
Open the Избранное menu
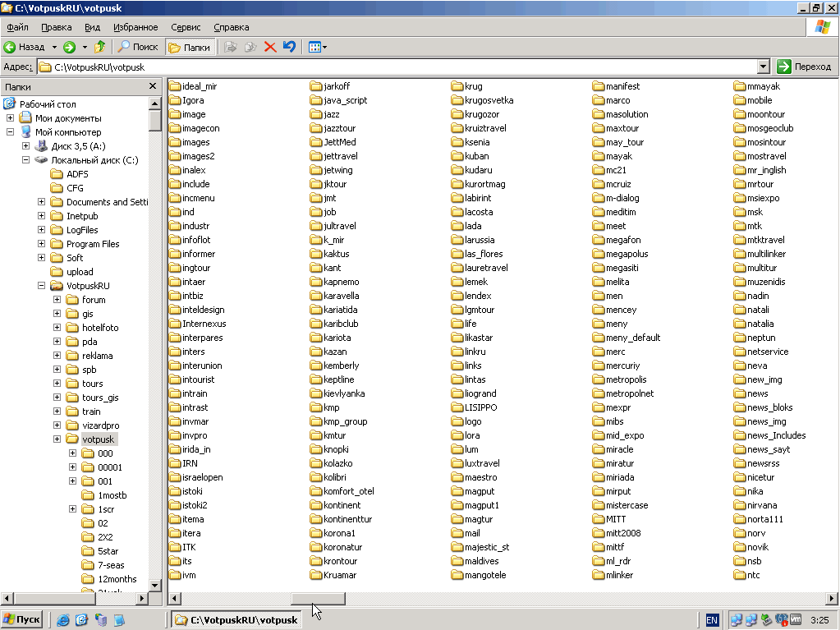click(135, 27)
